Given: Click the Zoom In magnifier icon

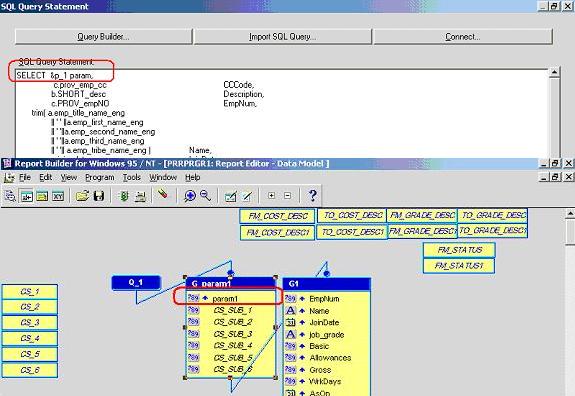Looking at the screenshot, I should click(190, 196).
